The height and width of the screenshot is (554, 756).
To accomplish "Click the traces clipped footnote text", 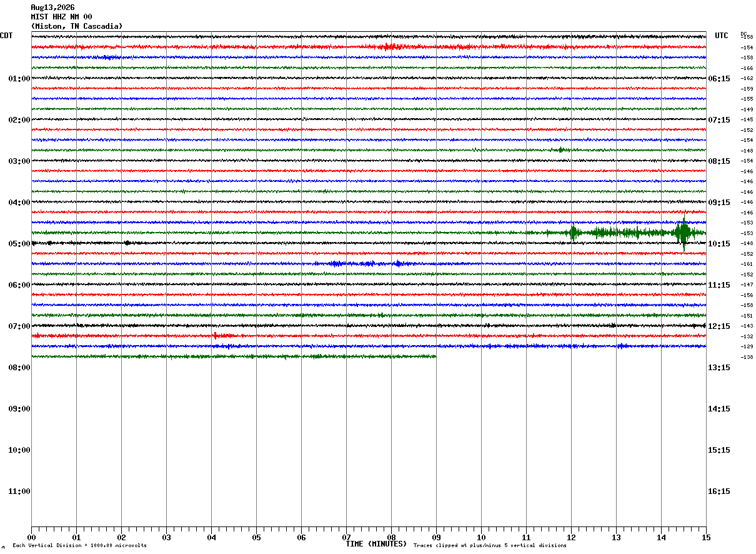I will pos(490,546).
